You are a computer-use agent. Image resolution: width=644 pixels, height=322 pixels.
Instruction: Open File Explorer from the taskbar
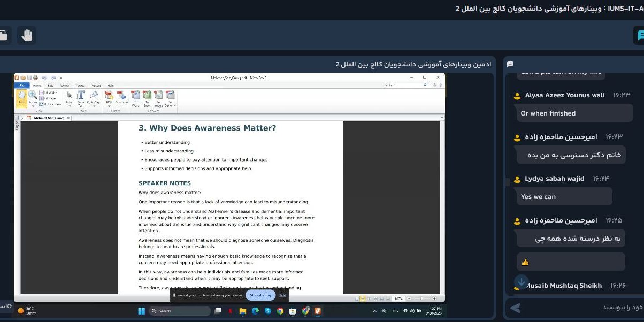[x=243, y=311]
